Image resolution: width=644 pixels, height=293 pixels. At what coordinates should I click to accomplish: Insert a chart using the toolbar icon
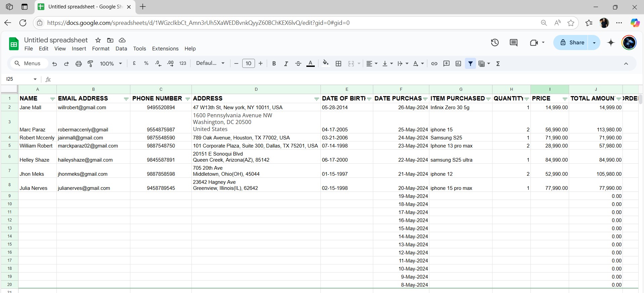tap(458, 64)
